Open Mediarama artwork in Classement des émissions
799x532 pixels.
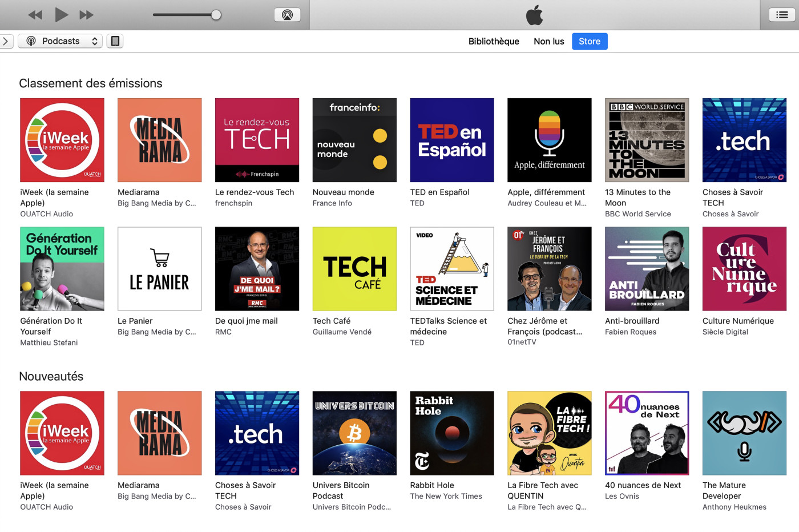160,140
